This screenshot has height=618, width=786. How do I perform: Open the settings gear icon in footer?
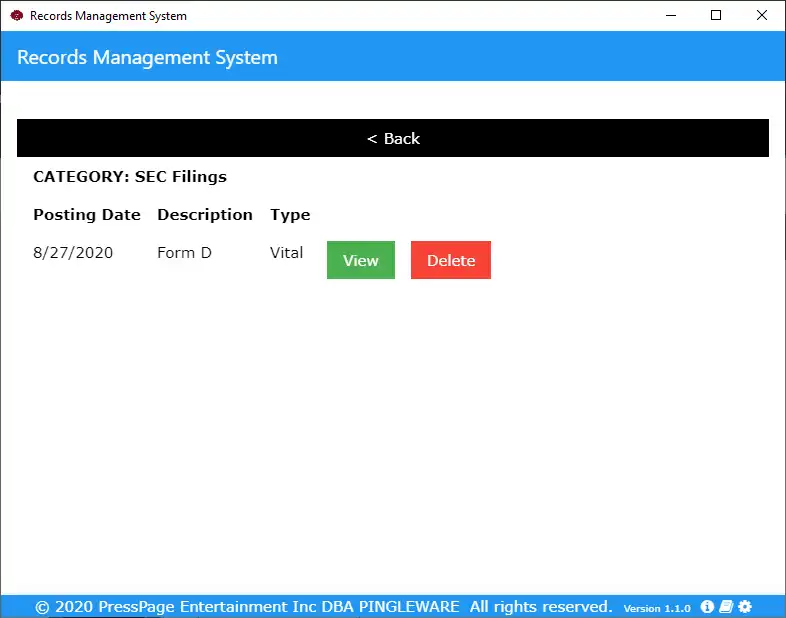(x=745, y=606)
